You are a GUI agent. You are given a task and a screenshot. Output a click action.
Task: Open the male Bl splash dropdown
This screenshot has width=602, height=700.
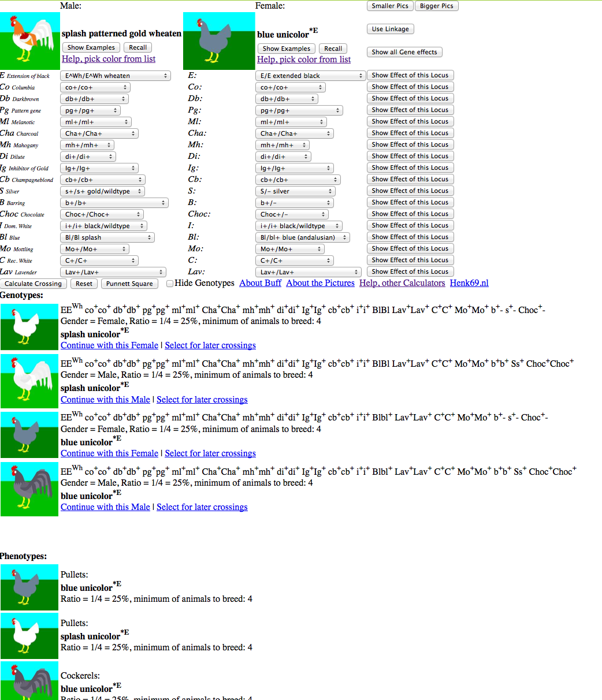[107, 237]
